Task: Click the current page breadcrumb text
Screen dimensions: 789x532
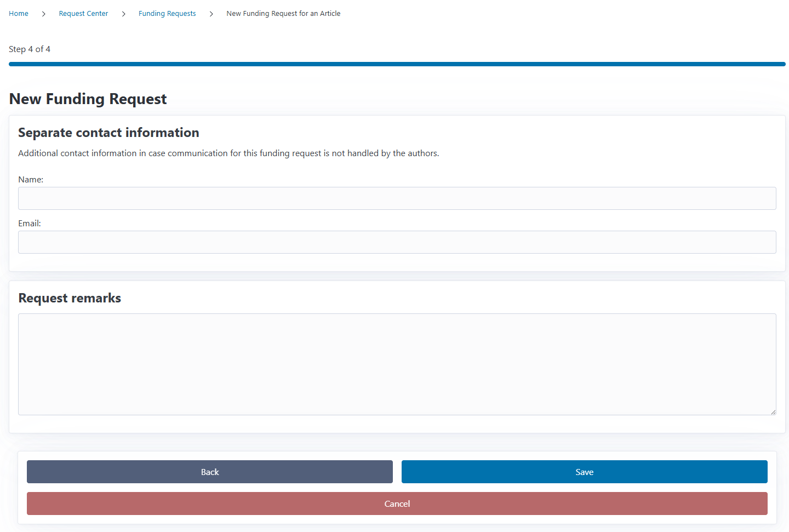Action: [283, 14]
